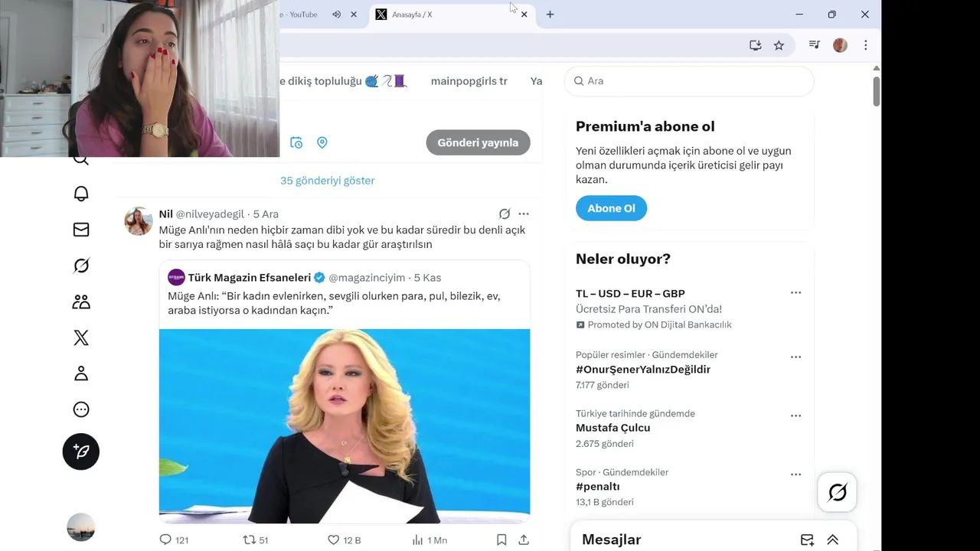This screenshot has width=980, height=551.
Task: Open Grok icon in left sidebar
Action: point(81,266)
